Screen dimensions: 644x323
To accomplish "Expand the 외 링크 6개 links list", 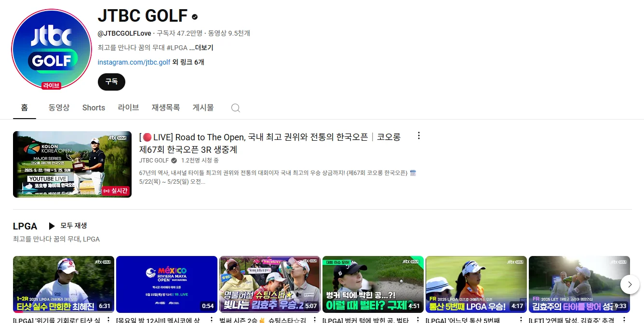I will [x=189, y=62].
